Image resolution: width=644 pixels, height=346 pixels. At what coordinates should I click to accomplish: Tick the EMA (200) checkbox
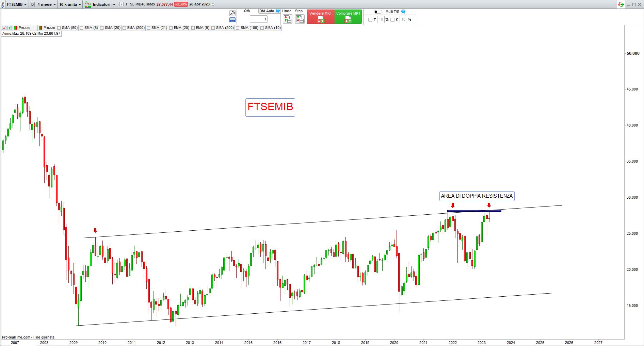[x=125, y=28]
